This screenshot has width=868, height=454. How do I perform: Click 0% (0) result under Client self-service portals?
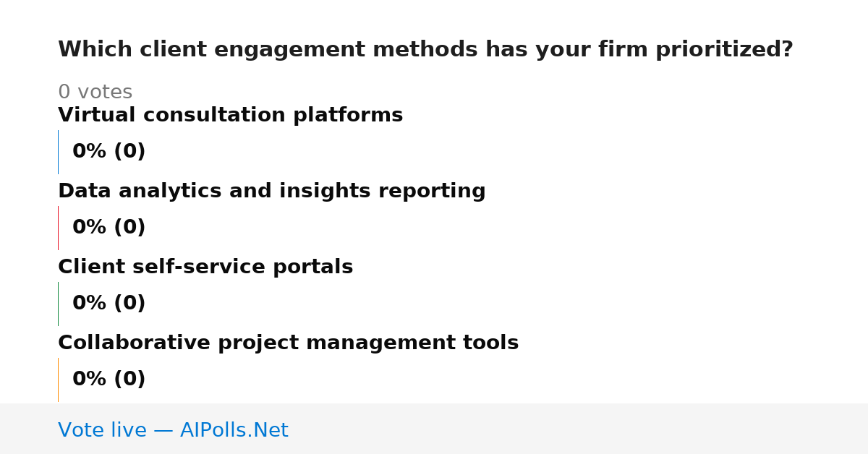(109, 304)
